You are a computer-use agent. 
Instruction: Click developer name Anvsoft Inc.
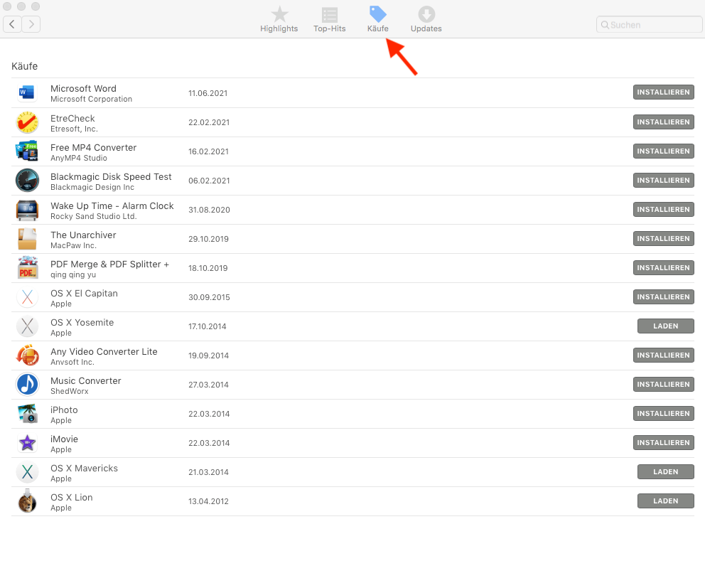coord(72,362)
